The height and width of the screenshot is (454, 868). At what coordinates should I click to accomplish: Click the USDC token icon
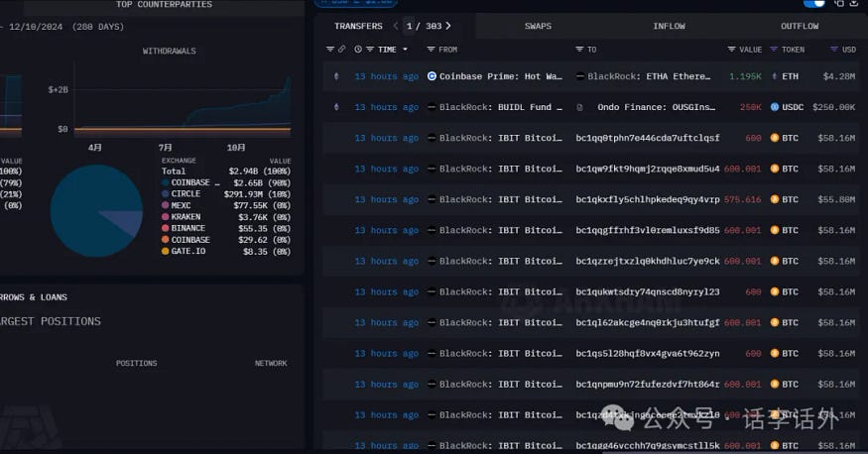[x=775, y=107]
